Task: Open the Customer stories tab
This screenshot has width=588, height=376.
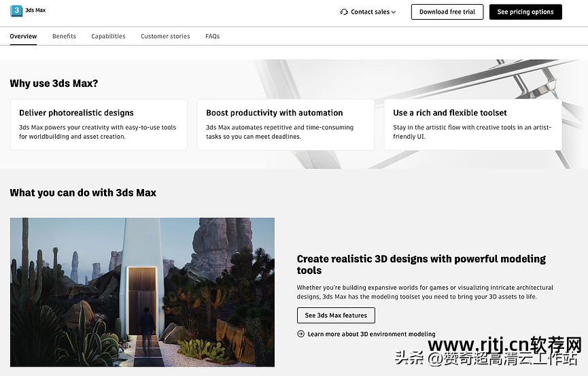Action: point(165,37)
